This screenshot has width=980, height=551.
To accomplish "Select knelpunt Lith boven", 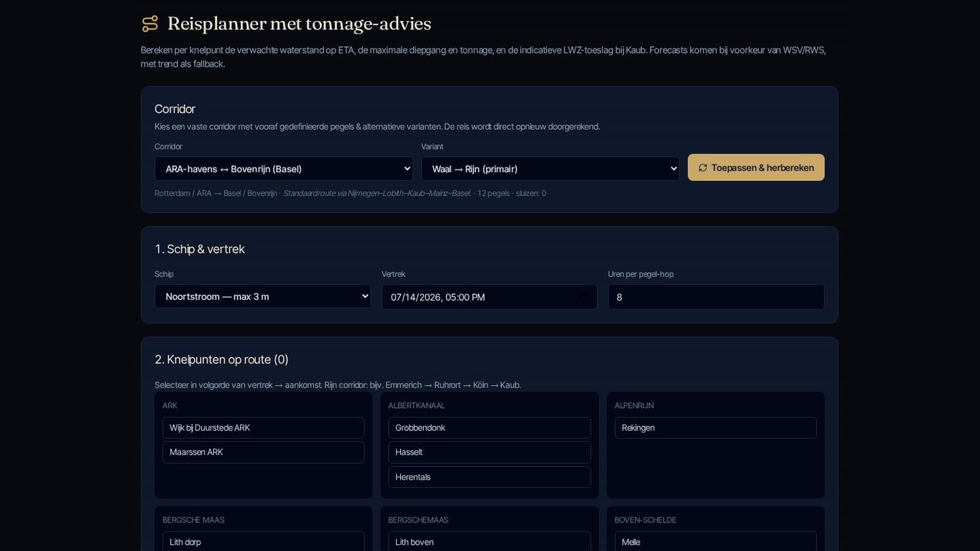I will coord(489,542).
